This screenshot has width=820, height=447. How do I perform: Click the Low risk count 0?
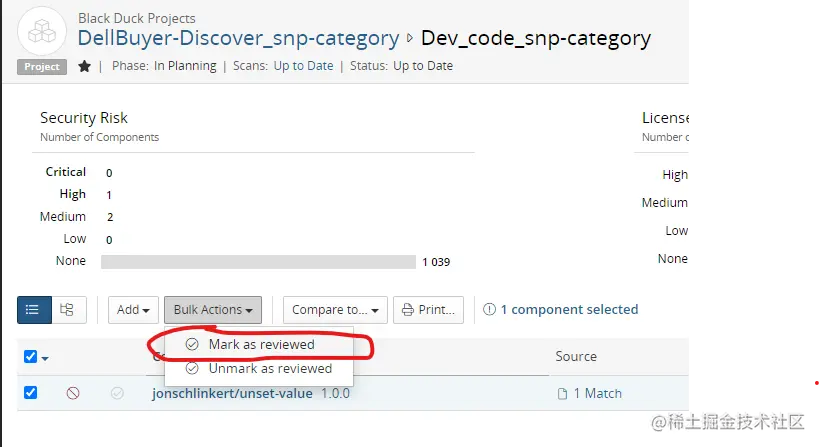109,240
